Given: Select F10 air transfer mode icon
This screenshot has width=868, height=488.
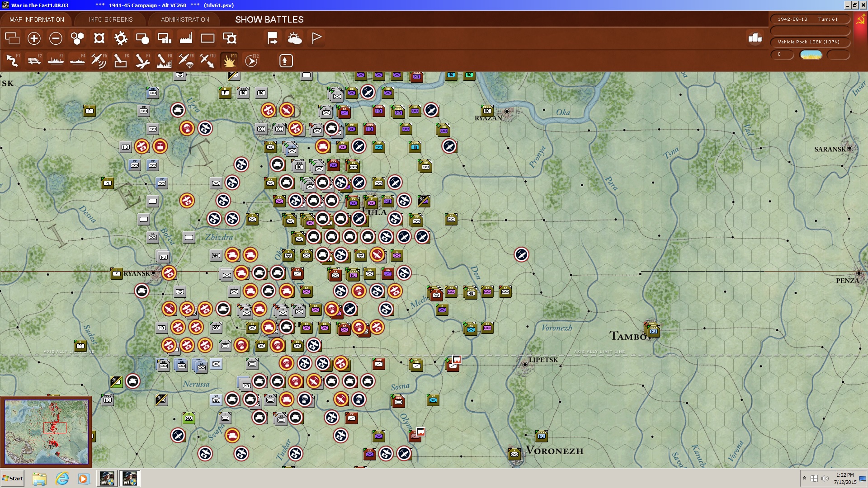Looking at the screenshot, I should (208, 61).
